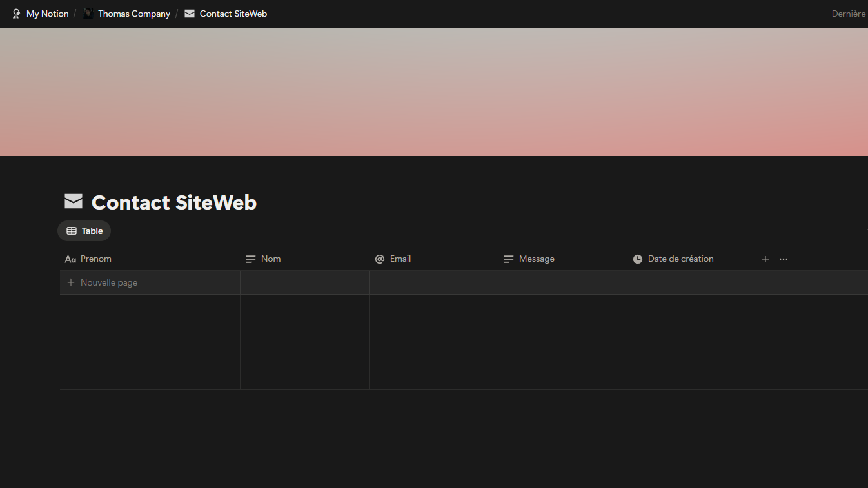Viewport: 868px width, 488px height.
Task: Open the Prenom property menu
Action: [95, 259]
